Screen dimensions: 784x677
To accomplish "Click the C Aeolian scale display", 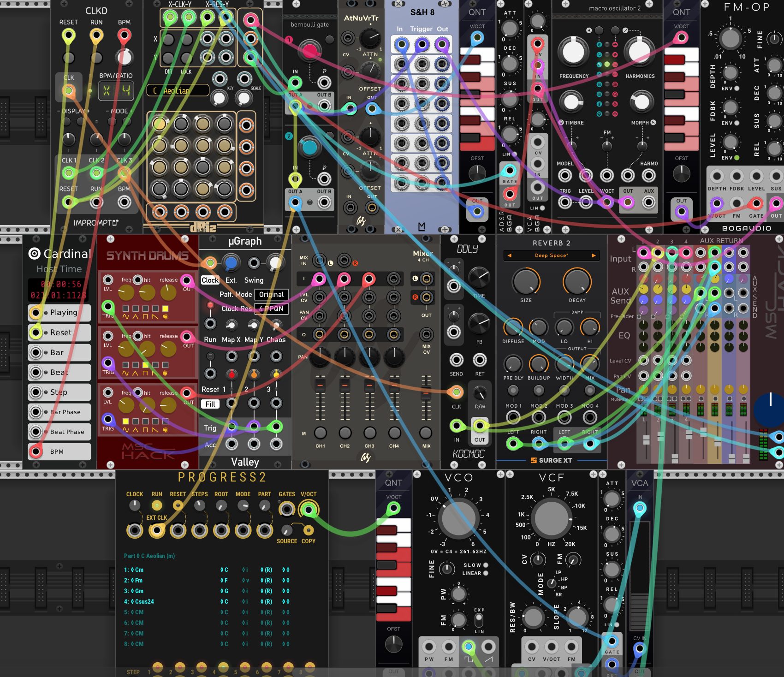I will 178,90.
